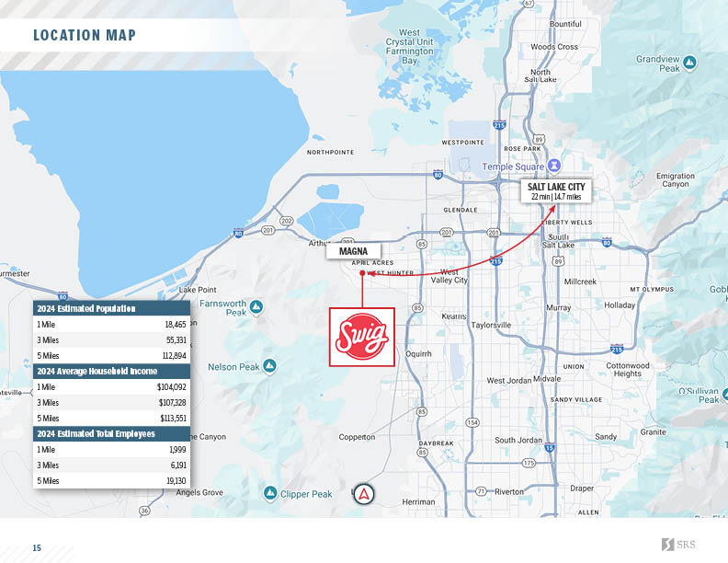Click the Taylorsville label
This screenshot has width=728, height=563.
(x=491, y=325)
